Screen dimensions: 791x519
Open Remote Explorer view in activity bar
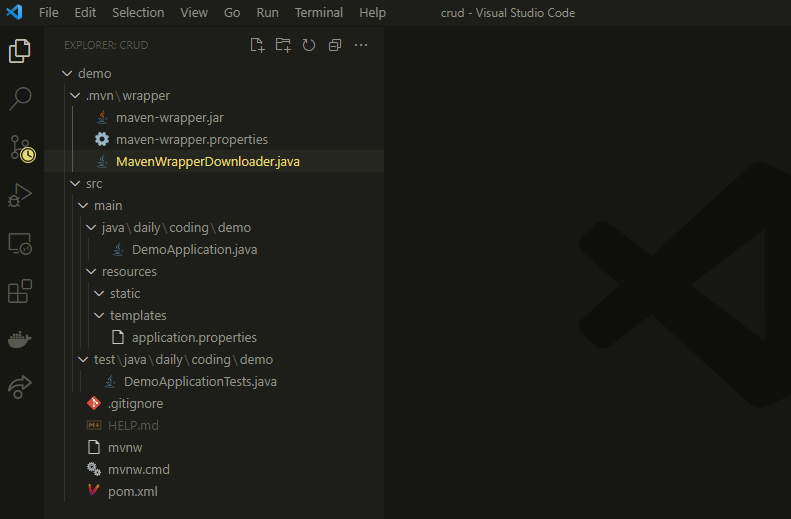point(20,244)
